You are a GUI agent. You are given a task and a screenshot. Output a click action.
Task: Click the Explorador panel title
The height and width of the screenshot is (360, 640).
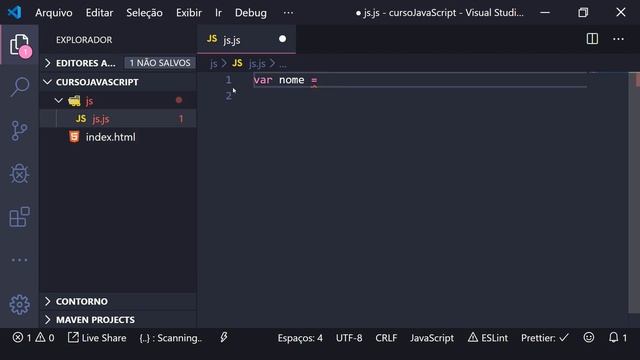click(84, 40)
